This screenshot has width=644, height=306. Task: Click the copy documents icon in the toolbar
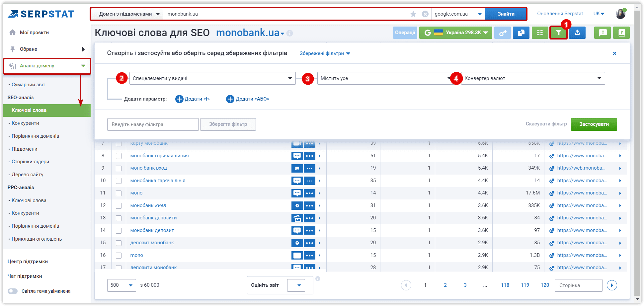pyautogui.click(x=521, y=33)
